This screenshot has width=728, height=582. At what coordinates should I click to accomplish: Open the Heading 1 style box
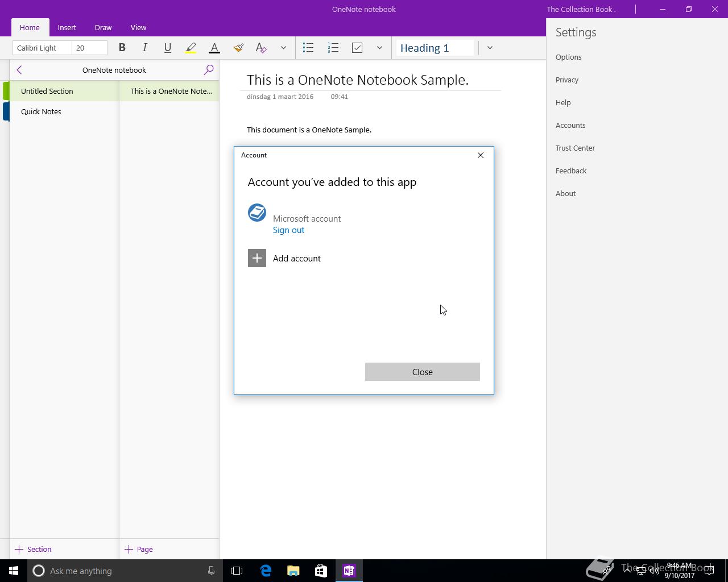(435, 48)
